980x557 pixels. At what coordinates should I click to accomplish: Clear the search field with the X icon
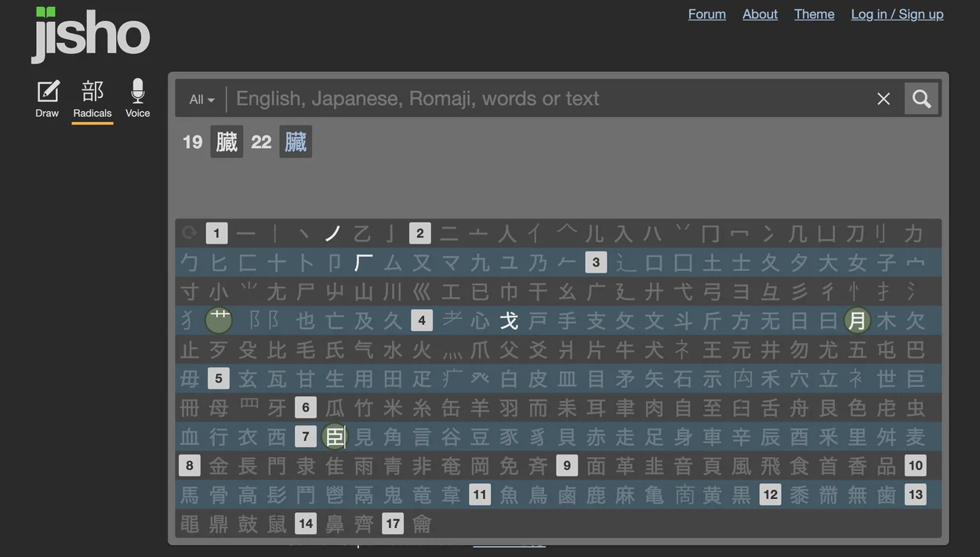coord(884,99)
